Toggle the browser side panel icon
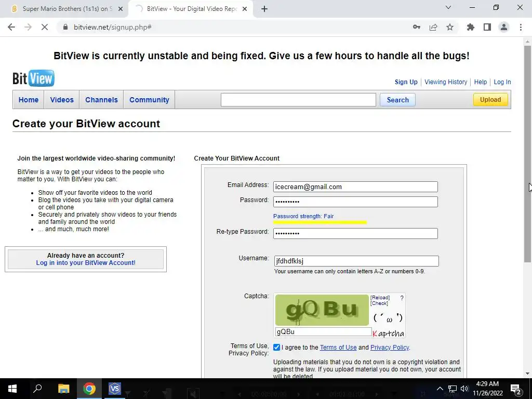 click(487, 27)
